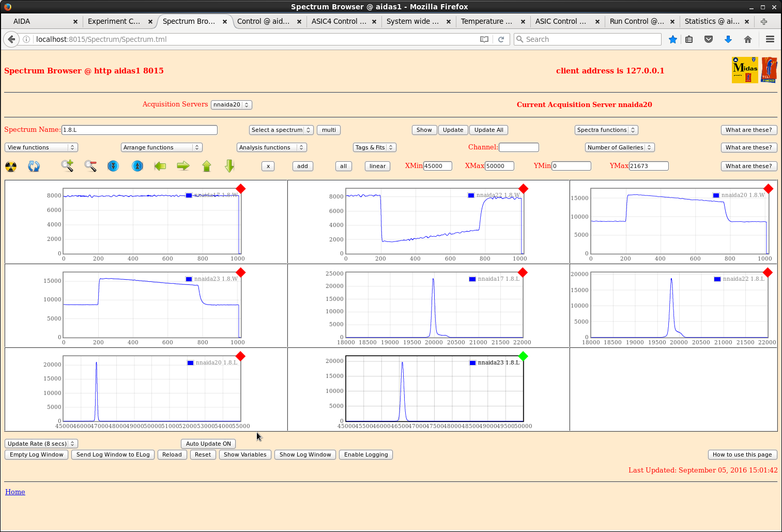Follow the Home link

pos(15,492)
